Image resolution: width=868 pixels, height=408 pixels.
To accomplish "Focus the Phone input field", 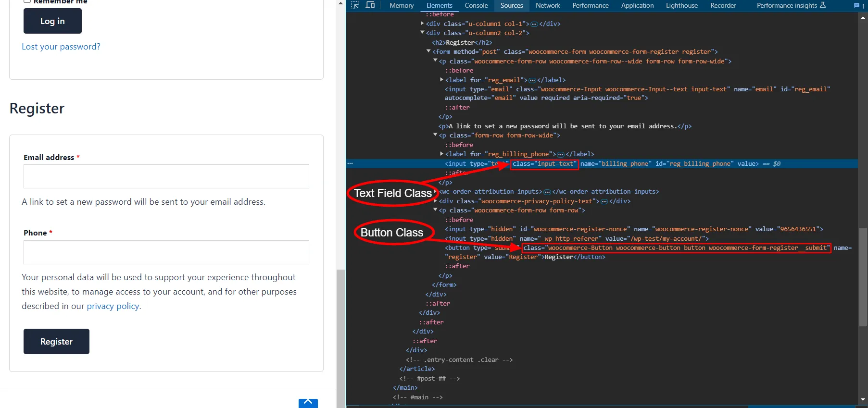I will [166, 252].
